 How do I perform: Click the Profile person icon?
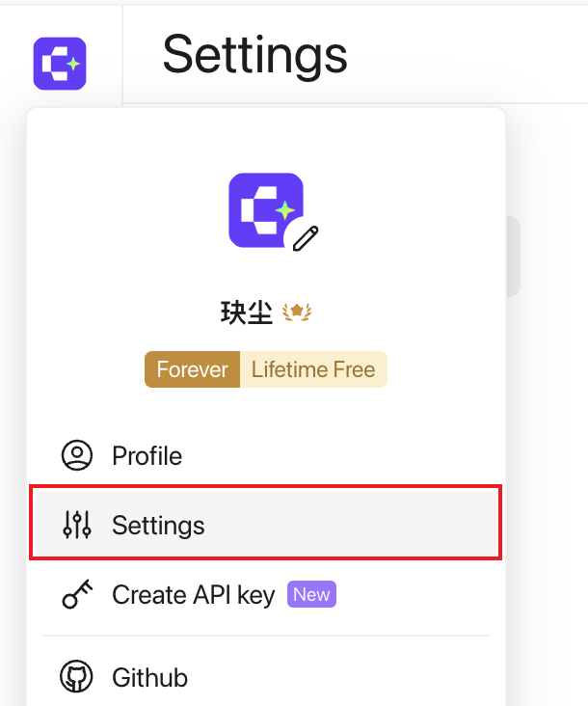click(77, 455)
